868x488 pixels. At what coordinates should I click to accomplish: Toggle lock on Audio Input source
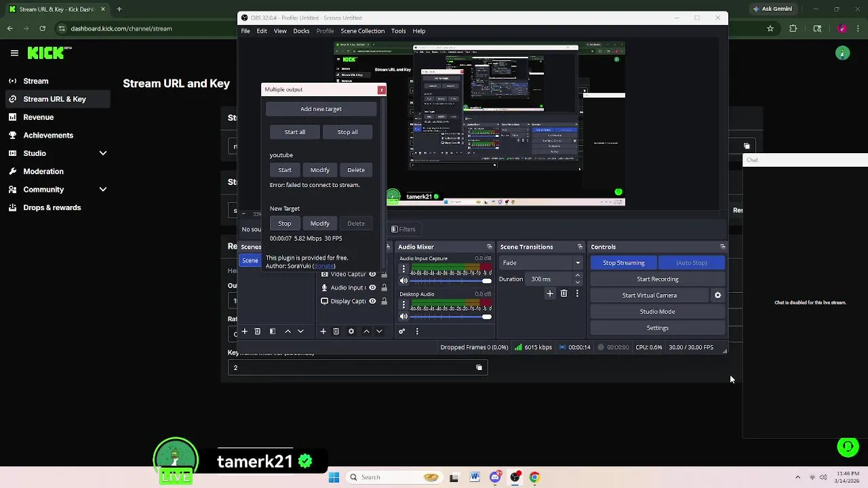(x=384, y=287)
